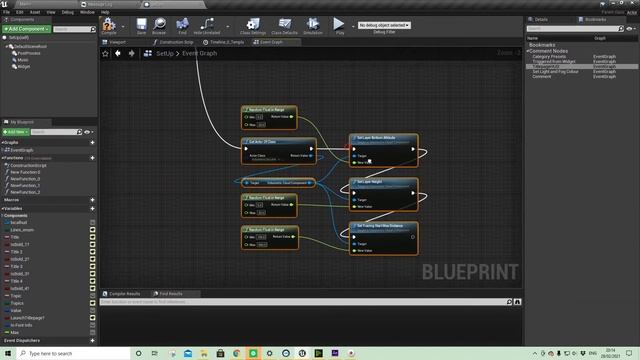640x360 pixels.
Task: Open ConstructionScript in Functions list
Action: coord(28,166)
